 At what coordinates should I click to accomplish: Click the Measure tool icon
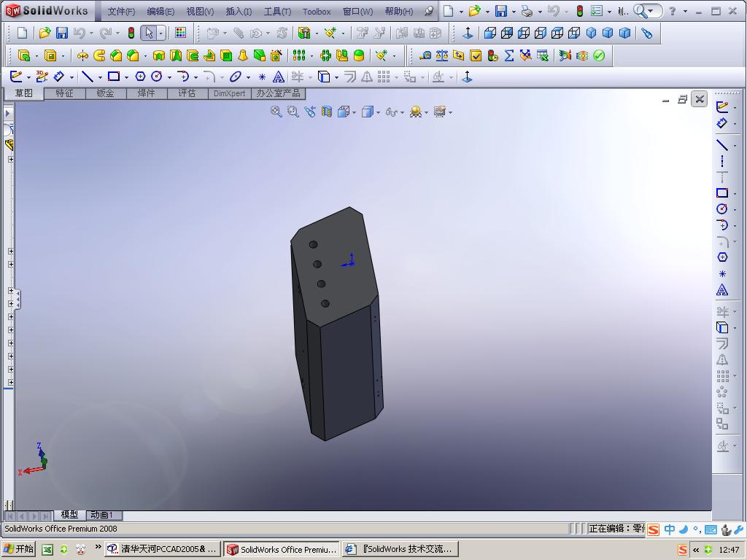pyautogui.click(x=425, y=55)
